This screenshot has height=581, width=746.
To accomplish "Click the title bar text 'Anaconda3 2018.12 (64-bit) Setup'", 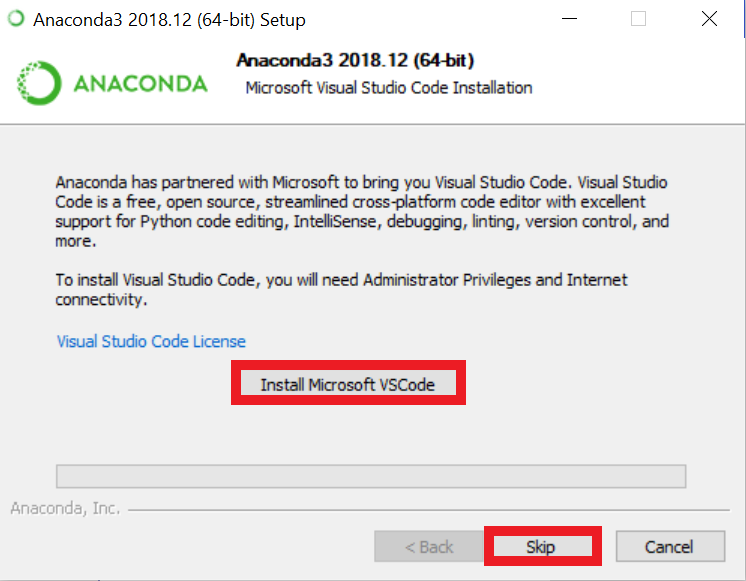I will (x=169, y=20).
